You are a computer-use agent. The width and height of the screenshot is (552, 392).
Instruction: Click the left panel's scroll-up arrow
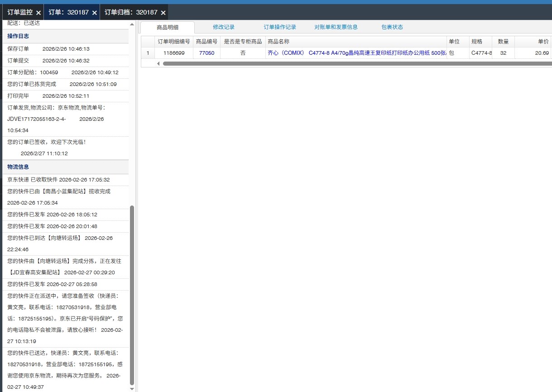pos(132,24)
